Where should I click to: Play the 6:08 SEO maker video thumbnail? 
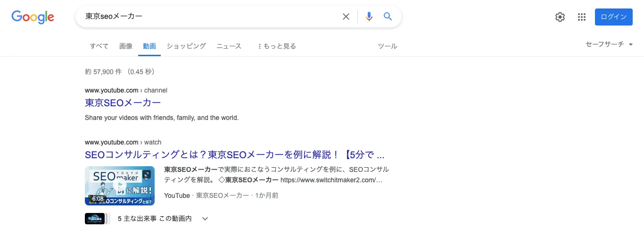point(120,186)
